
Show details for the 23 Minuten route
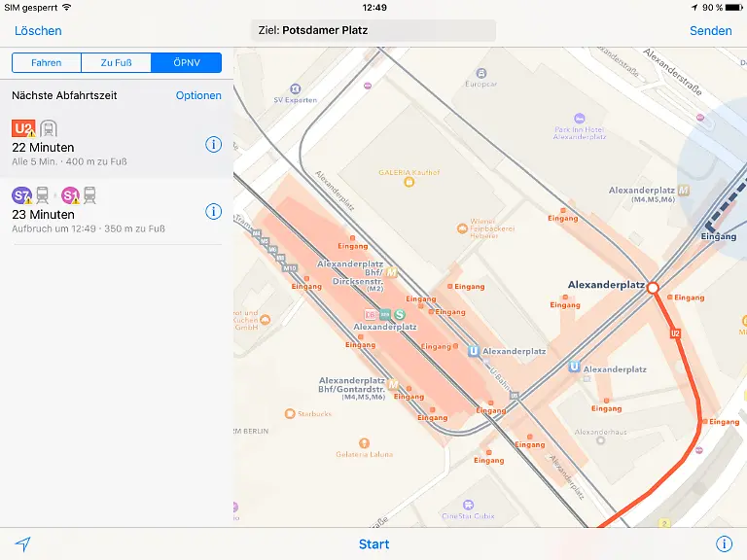pos(214,211)
